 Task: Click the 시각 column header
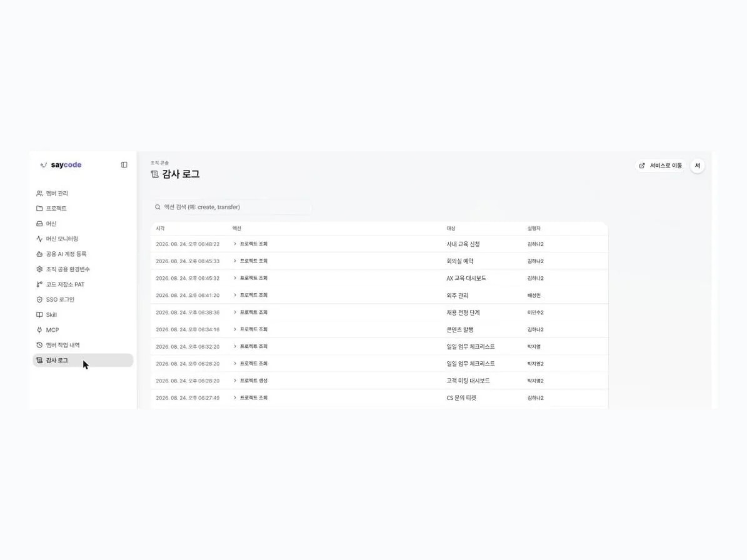click(160, 229)
